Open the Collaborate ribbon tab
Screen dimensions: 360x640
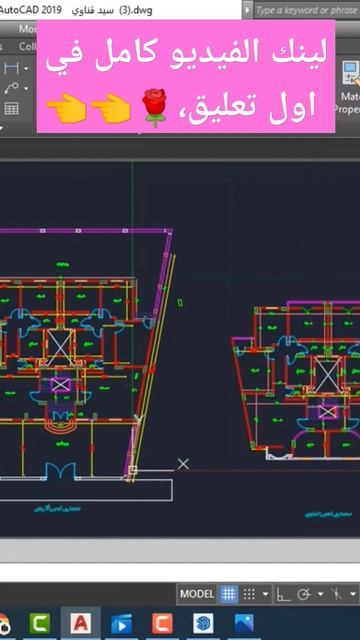28,47
